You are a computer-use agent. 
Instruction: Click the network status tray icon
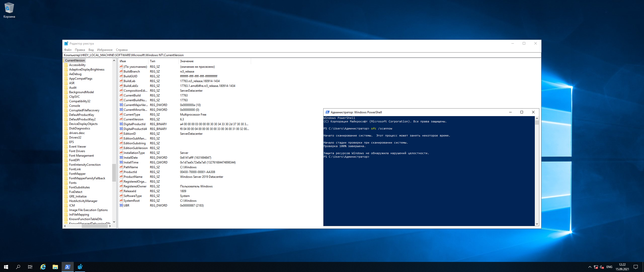click(x=596, y=267)
